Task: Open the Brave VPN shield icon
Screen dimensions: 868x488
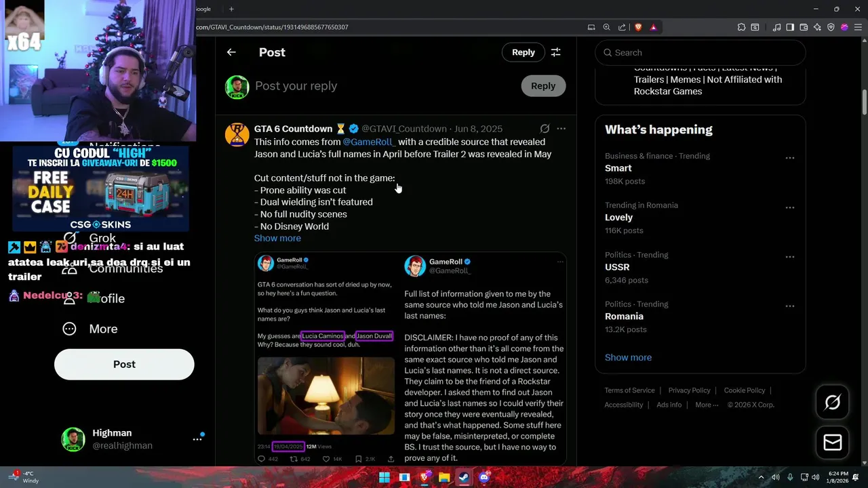Action: (x=831, y=27)
